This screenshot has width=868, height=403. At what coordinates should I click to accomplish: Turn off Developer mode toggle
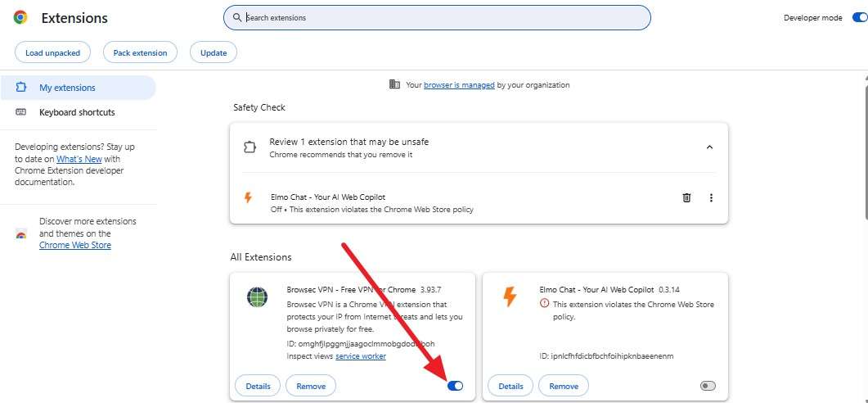click(x=860, y=18)
